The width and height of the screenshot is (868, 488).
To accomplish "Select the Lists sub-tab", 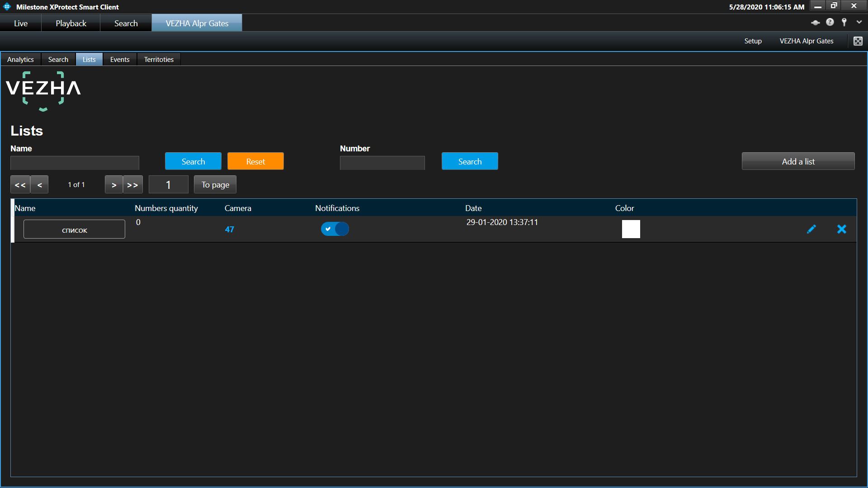I will (x=89, y=59).
